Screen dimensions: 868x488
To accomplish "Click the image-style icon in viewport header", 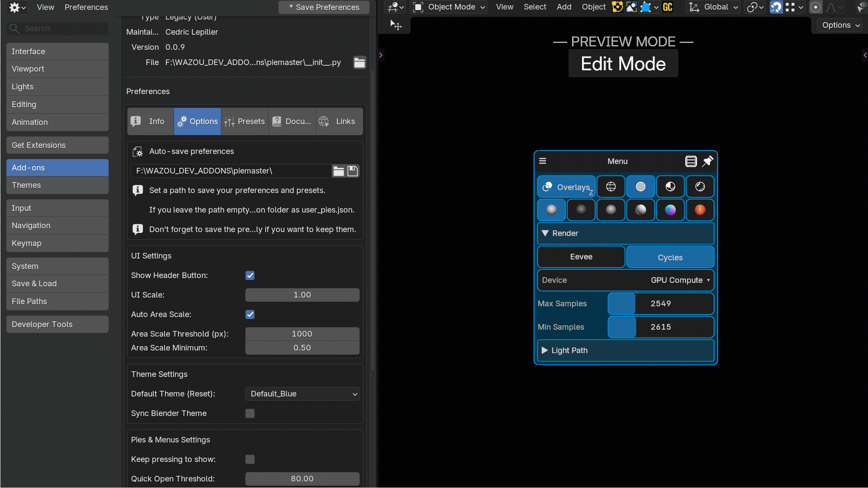I will 631,7.
